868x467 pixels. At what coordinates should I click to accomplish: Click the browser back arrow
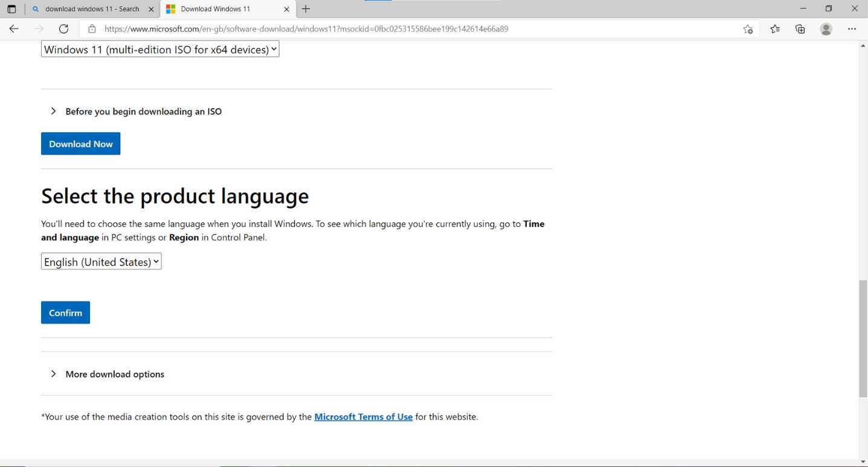click(x=14, y=29)
